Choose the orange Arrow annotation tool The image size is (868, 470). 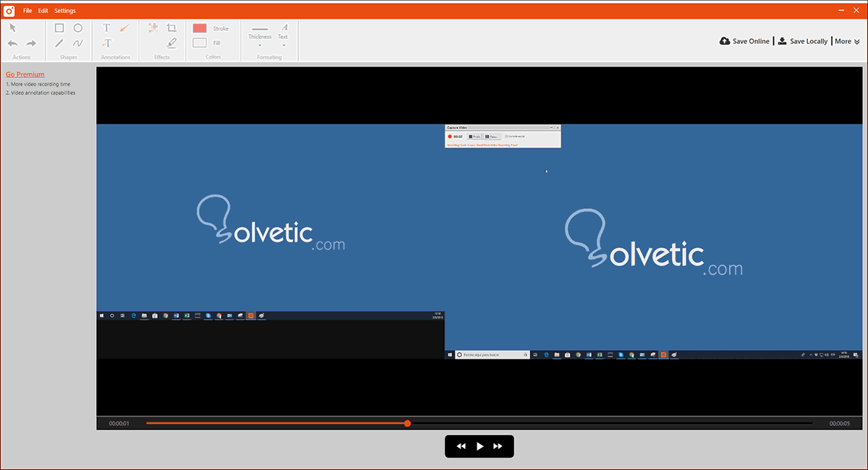[124, 28]
